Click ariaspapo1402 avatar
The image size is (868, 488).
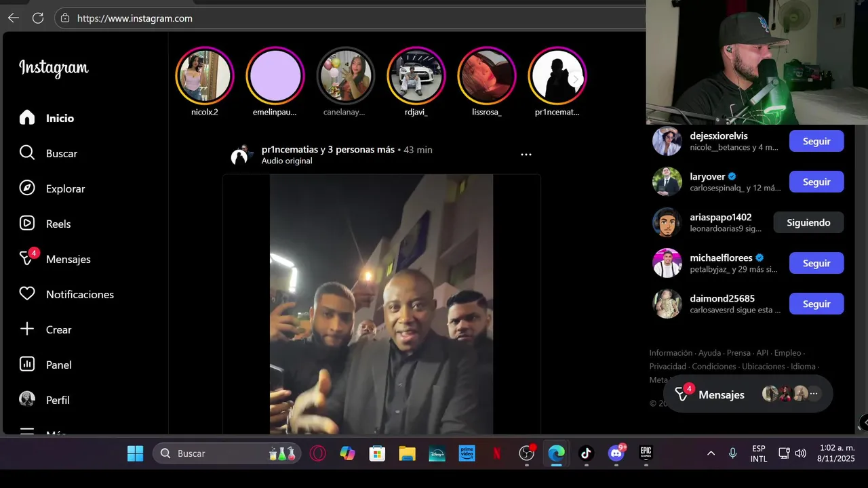(667, 222)
